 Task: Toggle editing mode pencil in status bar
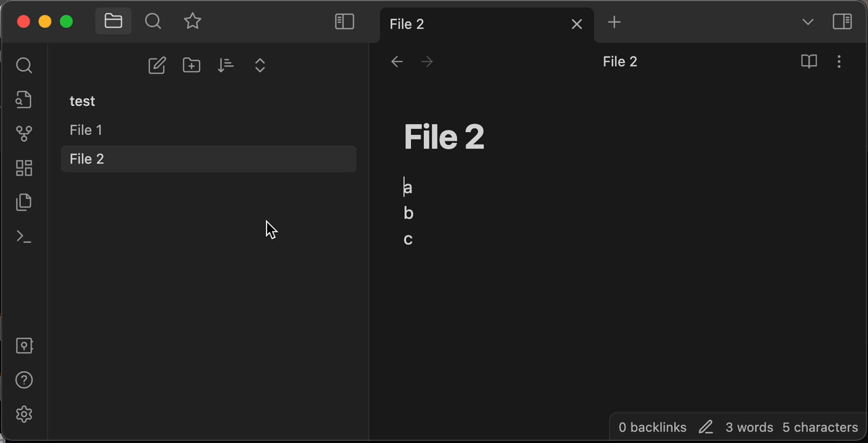click(706, 427)
